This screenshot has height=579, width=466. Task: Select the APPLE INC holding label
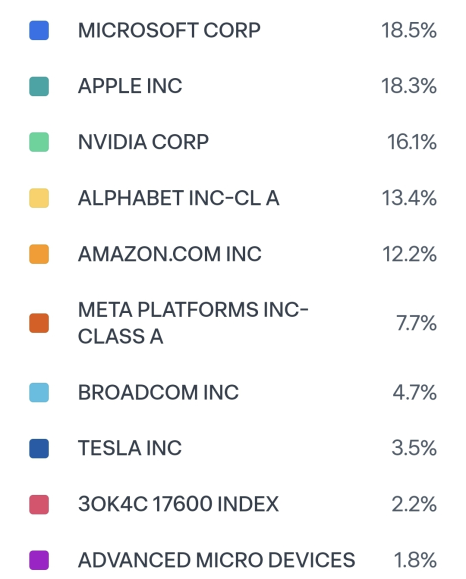coord(130,86)
